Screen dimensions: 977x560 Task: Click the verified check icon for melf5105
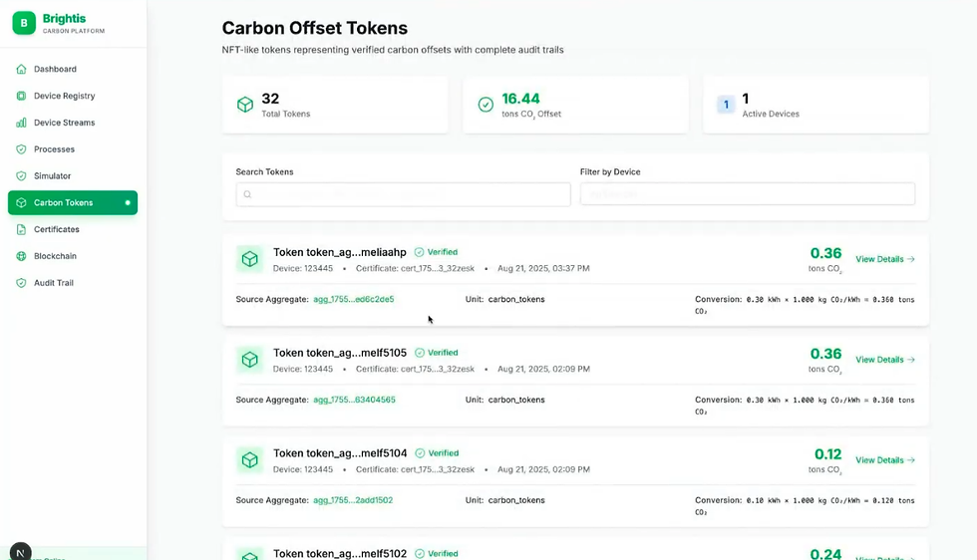point(420,353)
